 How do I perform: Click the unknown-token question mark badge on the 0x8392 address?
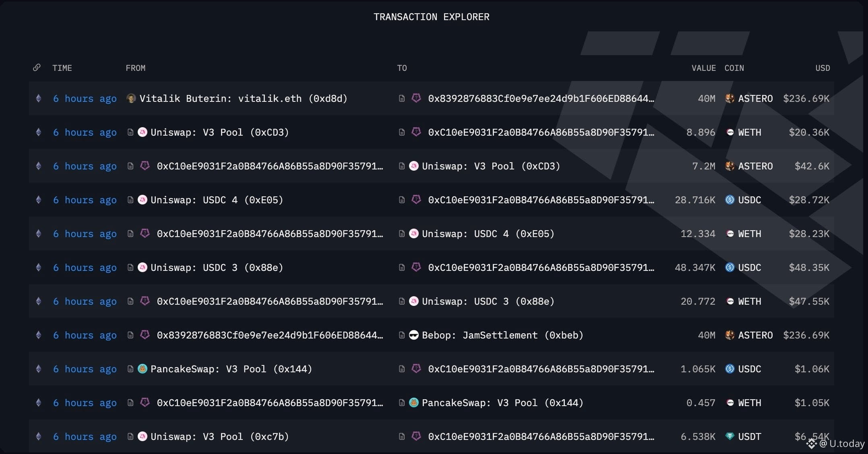[417, 98]
